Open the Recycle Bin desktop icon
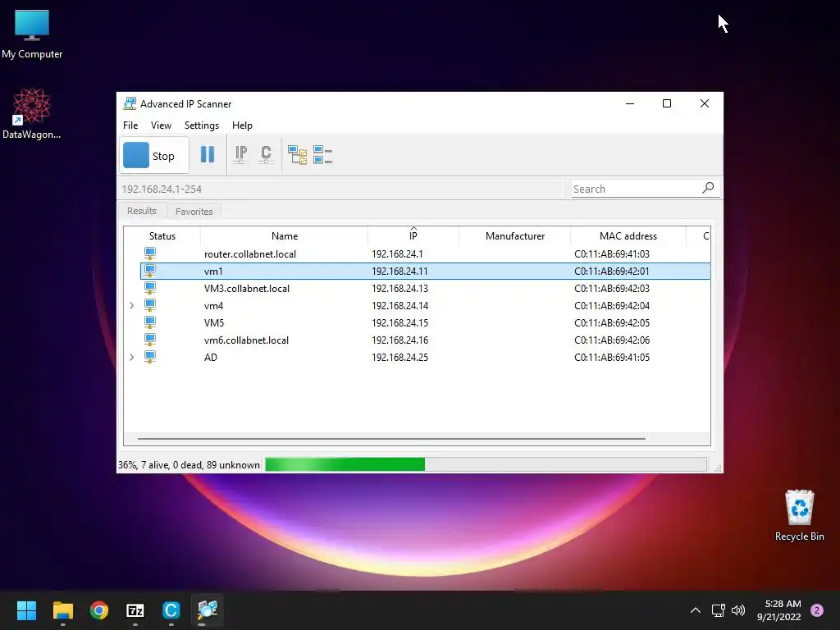Image resolution: width=840 pixels, height=630 pixels. pos(799,515)
